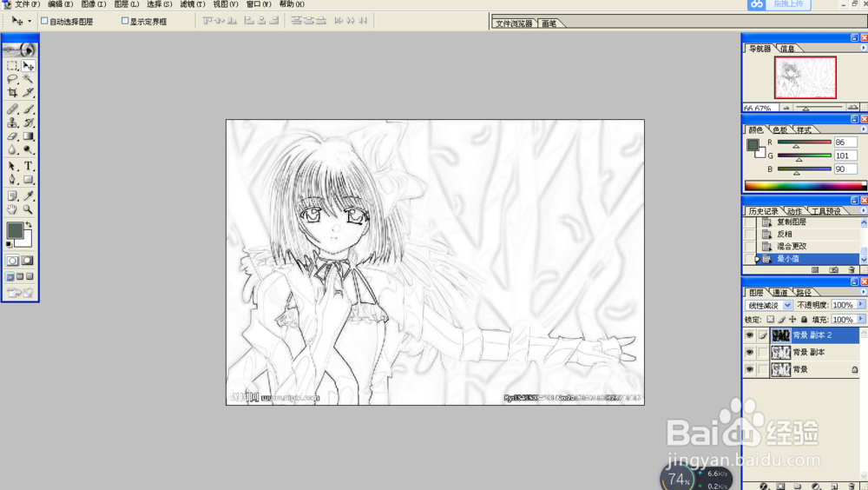Select the Pen tool
This screenshot has height=490, width=868.
click(12, 179)
